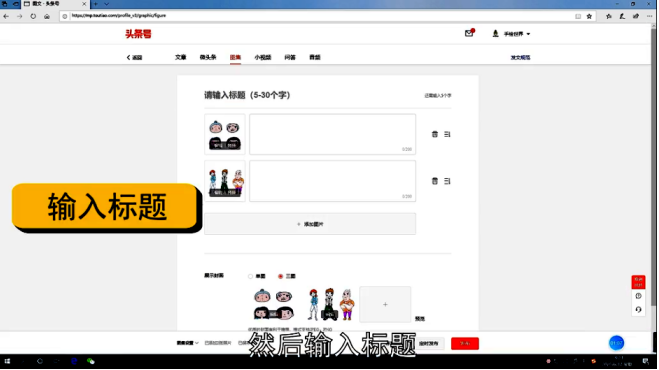Image resolution: width=659 pixels, height=370 pixels.
Task: Click the 头条号 logo
Action: [x=138, y=34]
